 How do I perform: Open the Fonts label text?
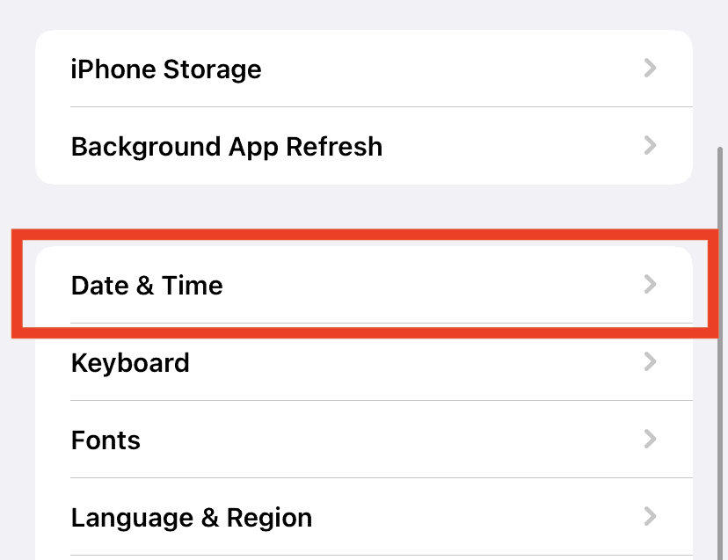point(106,440)
